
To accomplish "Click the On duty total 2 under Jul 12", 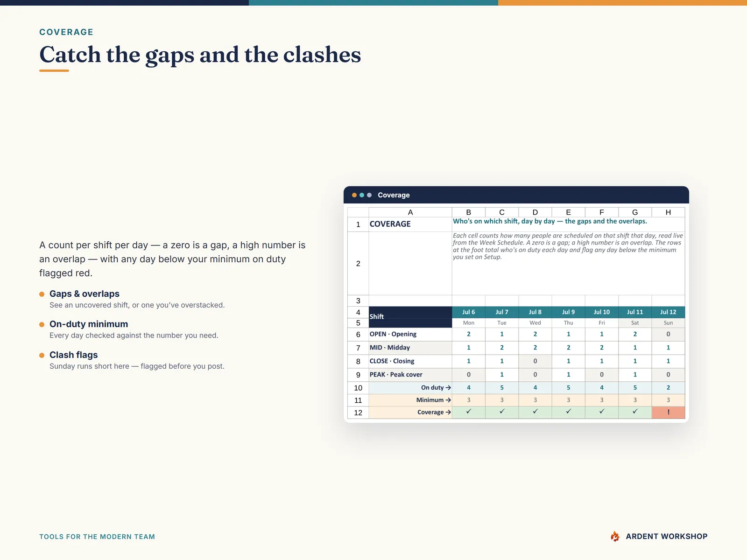I will 668,388.
